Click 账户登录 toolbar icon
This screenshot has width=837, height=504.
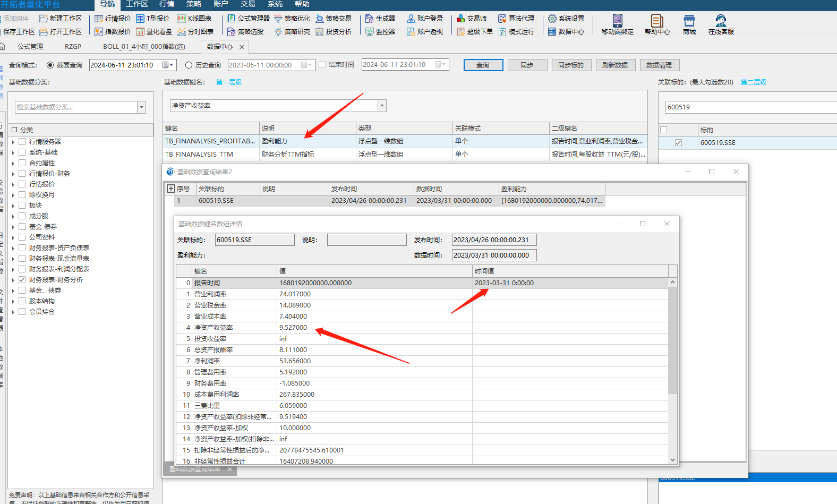pos(425,19)
